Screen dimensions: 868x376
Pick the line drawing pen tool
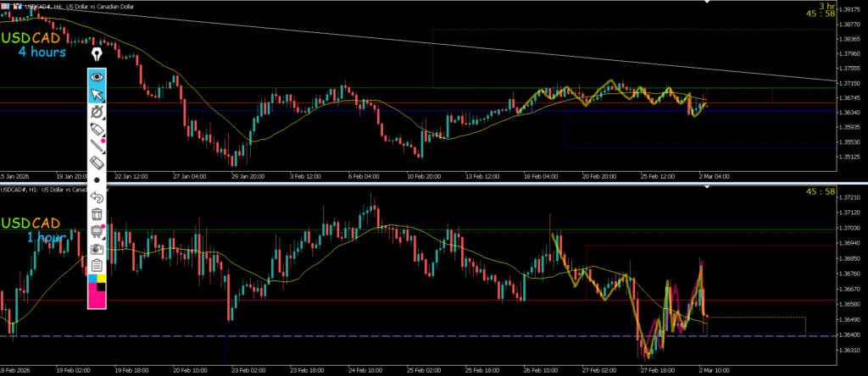click(x=97, y=145)
